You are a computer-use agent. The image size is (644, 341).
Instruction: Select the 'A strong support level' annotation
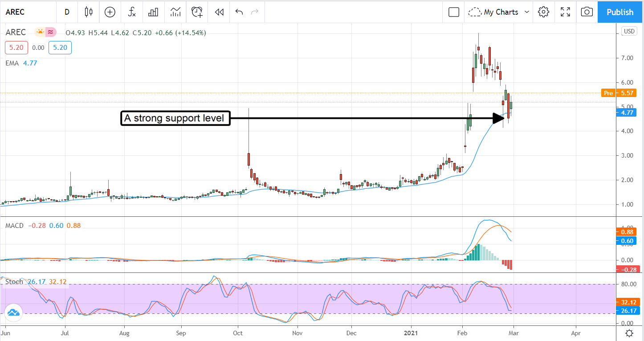tap(175, 118)
